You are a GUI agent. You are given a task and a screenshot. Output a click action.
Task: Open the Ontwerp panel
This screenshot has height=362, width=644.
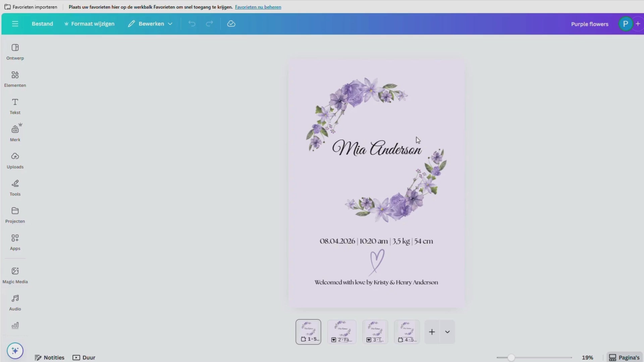pos(15,52)
